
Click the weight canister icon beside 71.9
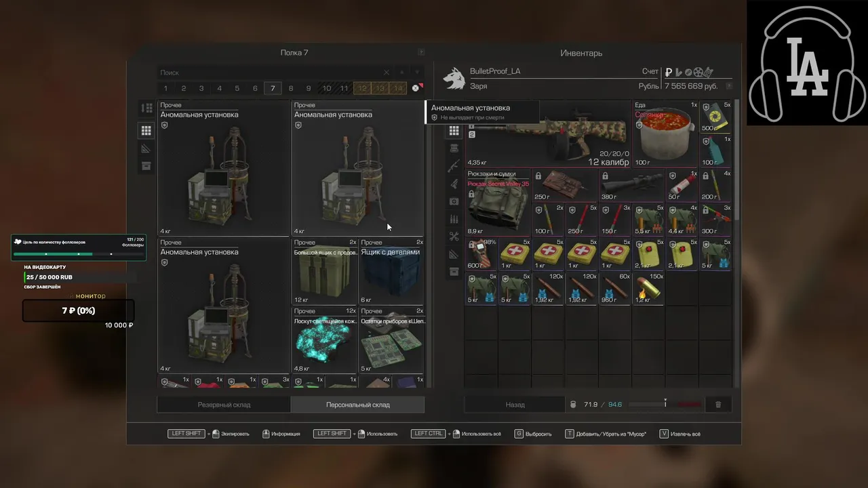(x=573, y=405)
